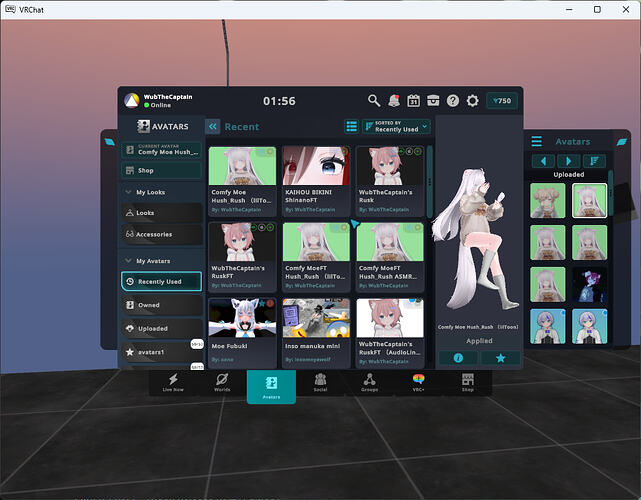Go back with the double-chevron button
Viewport: 641px width, 500px height.
pyautogui.click(x=213, y=127)
